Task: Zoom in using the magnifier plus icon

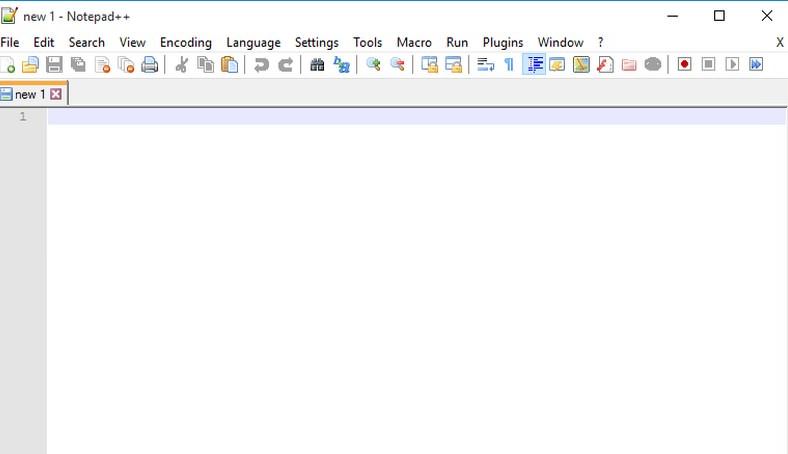Action: (373, 64)
